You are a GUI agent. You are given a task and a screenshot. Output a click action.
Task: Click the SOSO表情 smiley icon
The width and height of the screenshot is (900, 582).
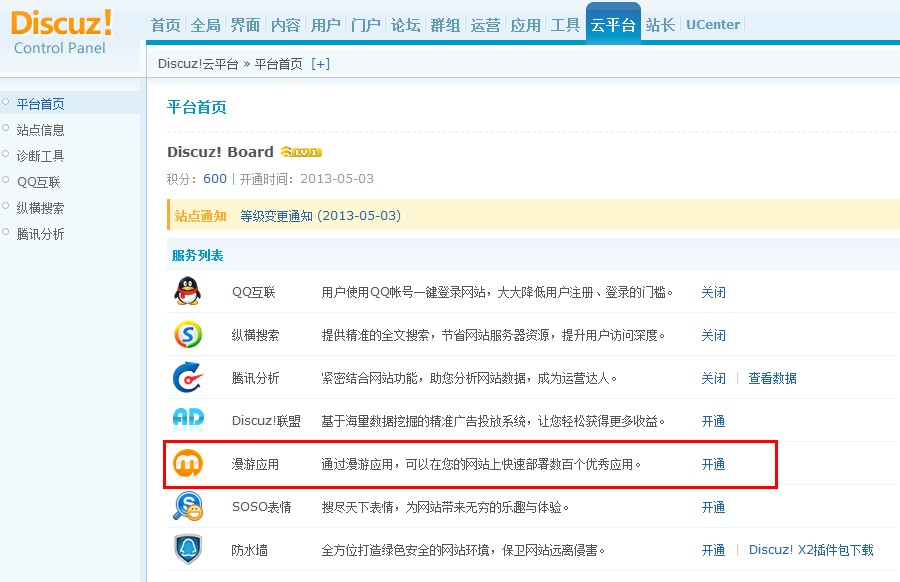(188, 506)
